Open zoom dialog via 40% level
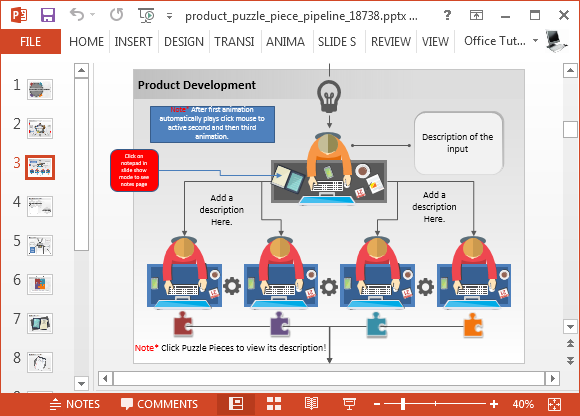 523,404
